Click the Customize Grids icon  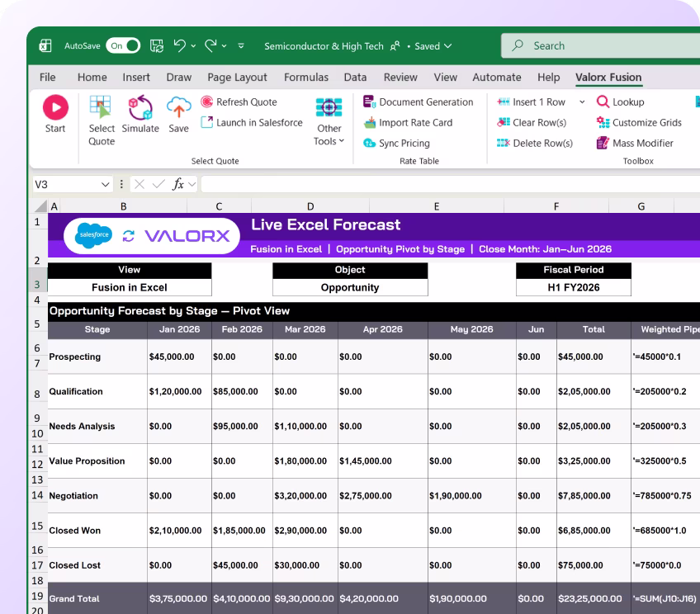tap(603, 122)
